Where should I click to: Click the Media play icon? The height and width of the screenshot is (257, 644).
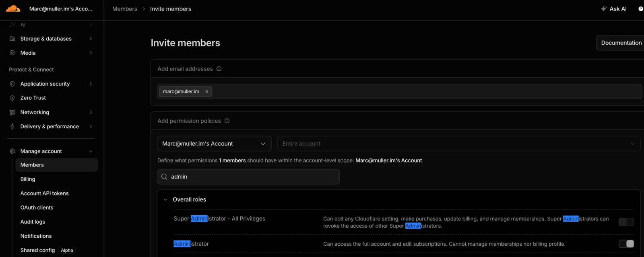tap(12, 53)
